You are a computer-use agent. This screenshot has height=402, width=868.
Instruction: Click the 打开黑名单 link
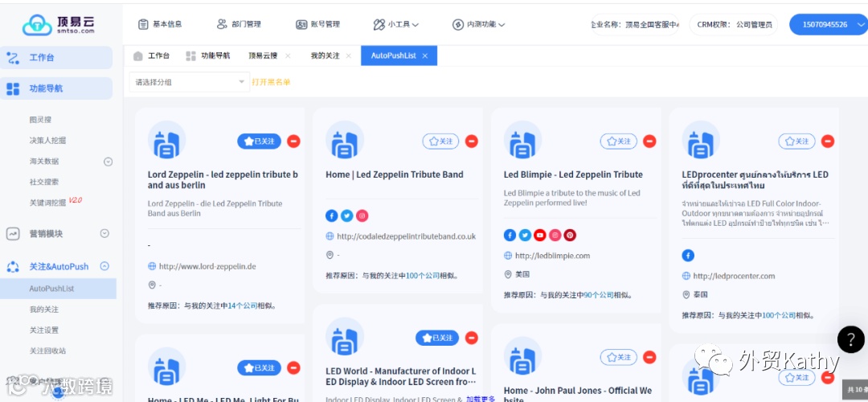(272, 82)
